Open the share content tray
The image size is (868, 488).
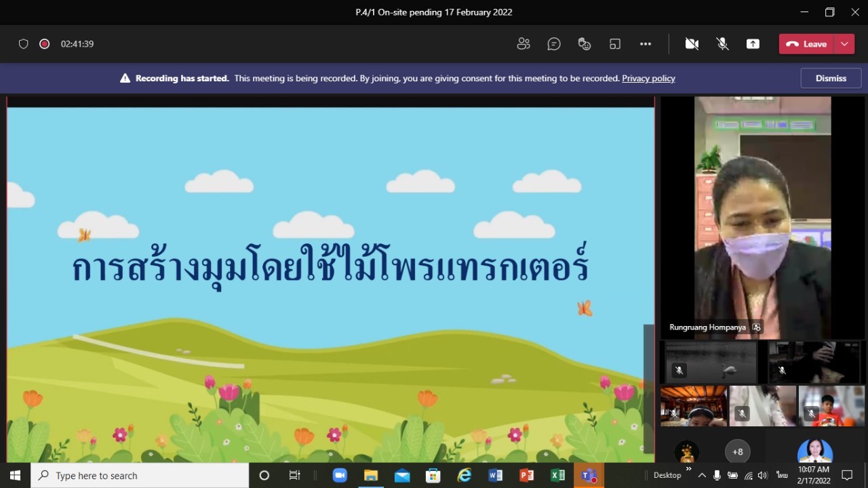coord(753,44)
